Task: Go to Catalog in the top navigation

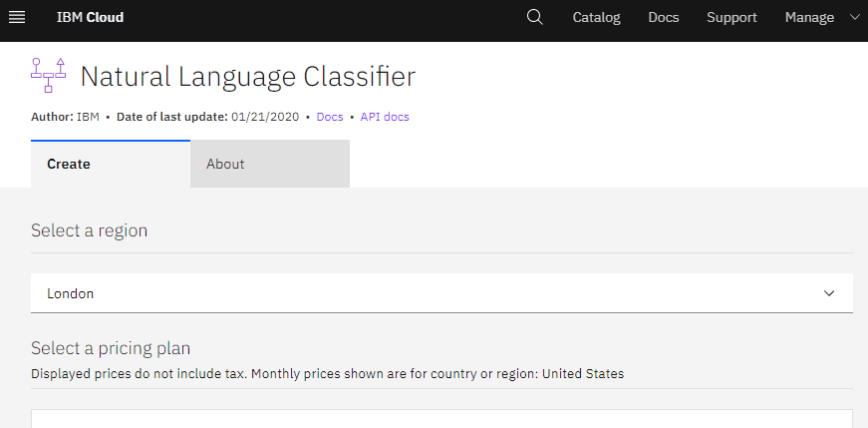Action: coord(596,18)
